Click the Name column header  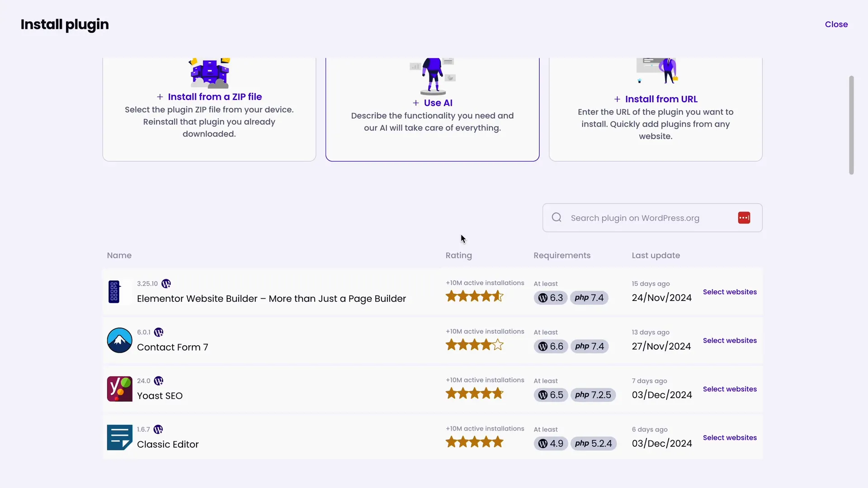pyautogui.click(x=119, y=255)
